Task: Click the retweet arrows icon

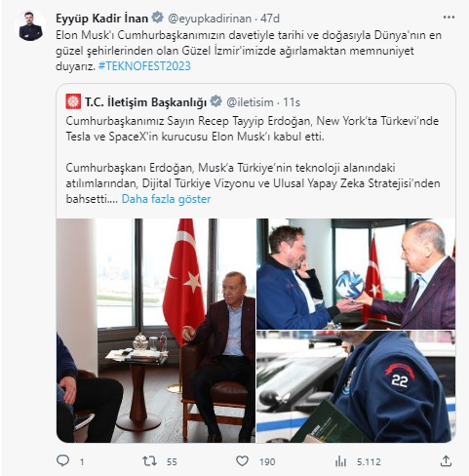Action: (x=149, y=461)
